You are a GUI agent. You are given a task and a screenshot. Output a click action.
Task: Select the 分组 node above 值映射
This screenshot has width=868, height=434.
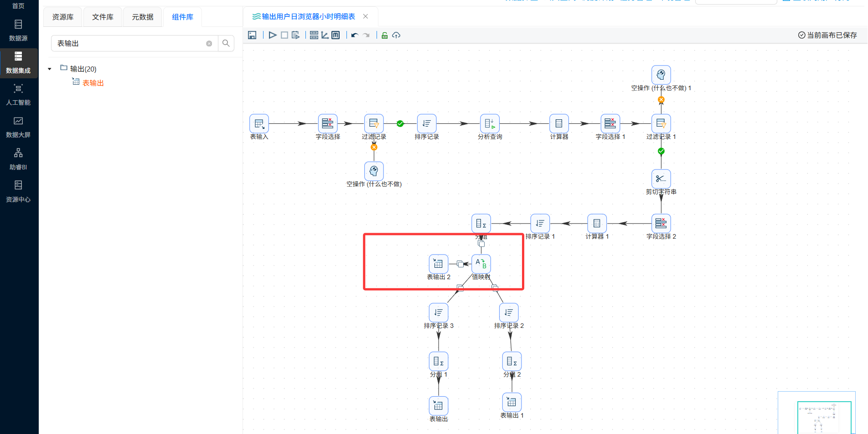click(x=481, y=223)
